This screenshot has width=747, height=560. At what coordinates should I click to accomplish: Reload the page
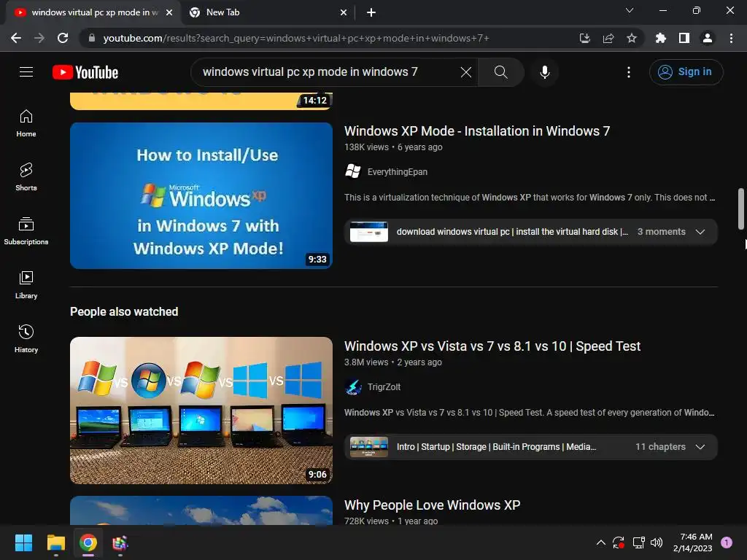point(63,38)
